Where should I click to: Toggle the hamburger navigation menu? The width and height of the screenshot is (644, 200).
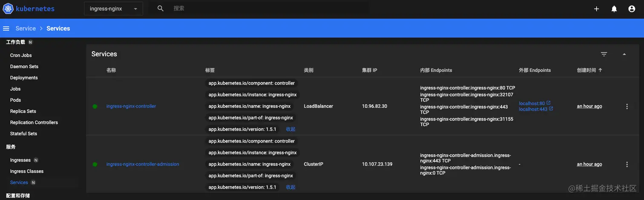pyautogui.click(x=6, y=29)
